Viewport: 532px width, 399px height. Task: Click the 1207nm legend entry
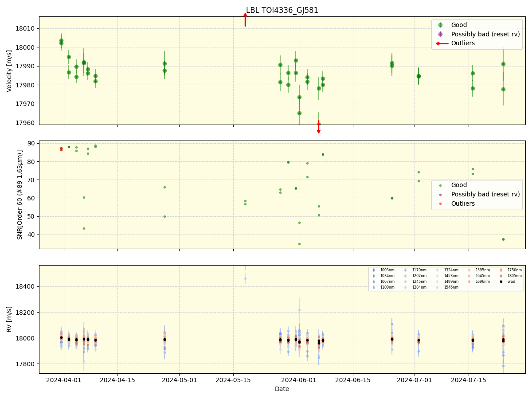pos(415,276)
